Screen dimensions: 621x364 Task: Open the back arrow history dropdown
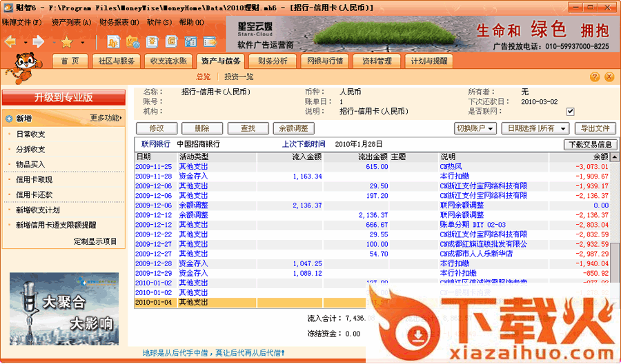[x=26, y=42]
